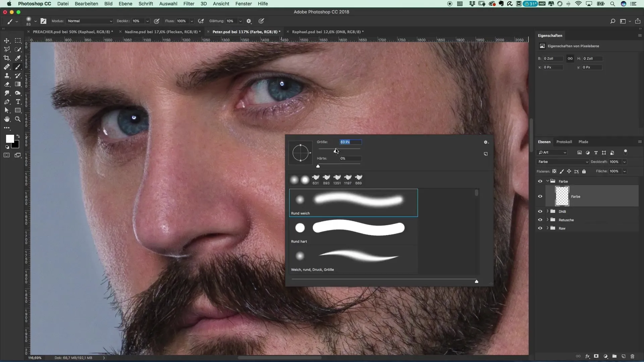
Task: Switch to the Protokoll tab
Action: [564, 142]
